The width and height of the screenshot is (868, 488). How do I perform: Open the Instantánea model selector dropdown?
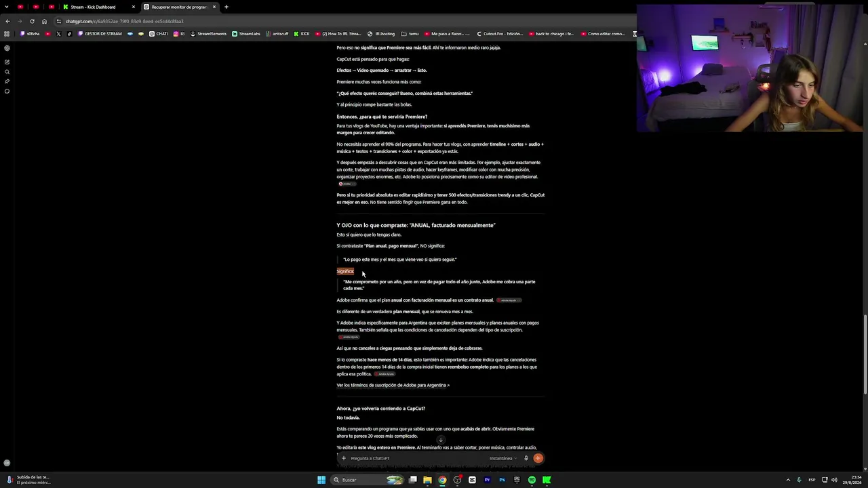(x=503, y=458)
